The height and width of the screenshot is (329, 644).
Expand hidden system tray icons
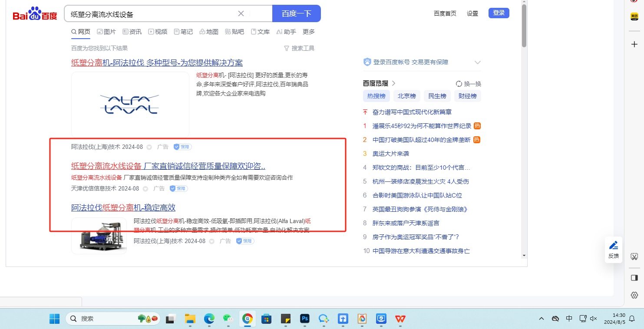point(541,319)
